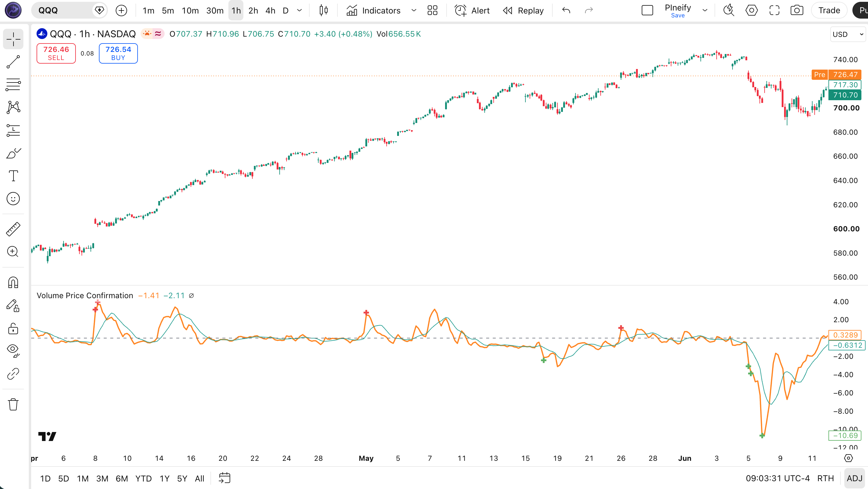Expand the Plneify layout dropdown arrow

705,10
